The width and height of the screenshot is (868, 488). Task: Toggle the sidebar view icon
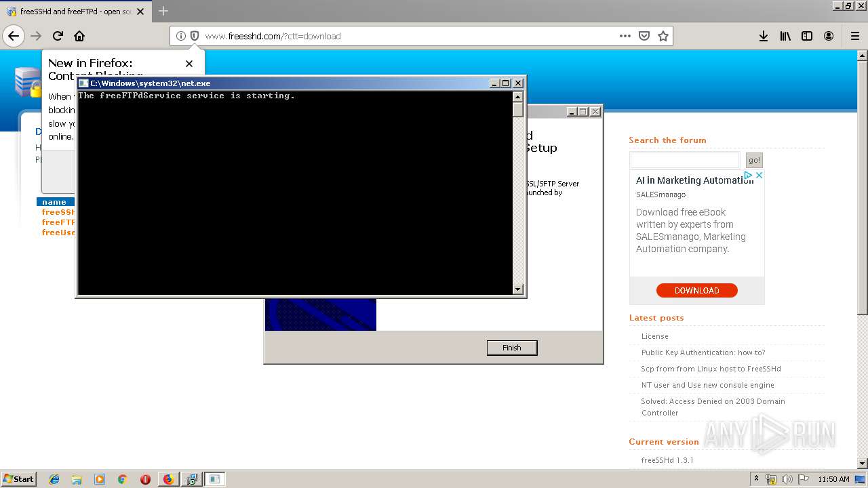click(x=807, y=36)
